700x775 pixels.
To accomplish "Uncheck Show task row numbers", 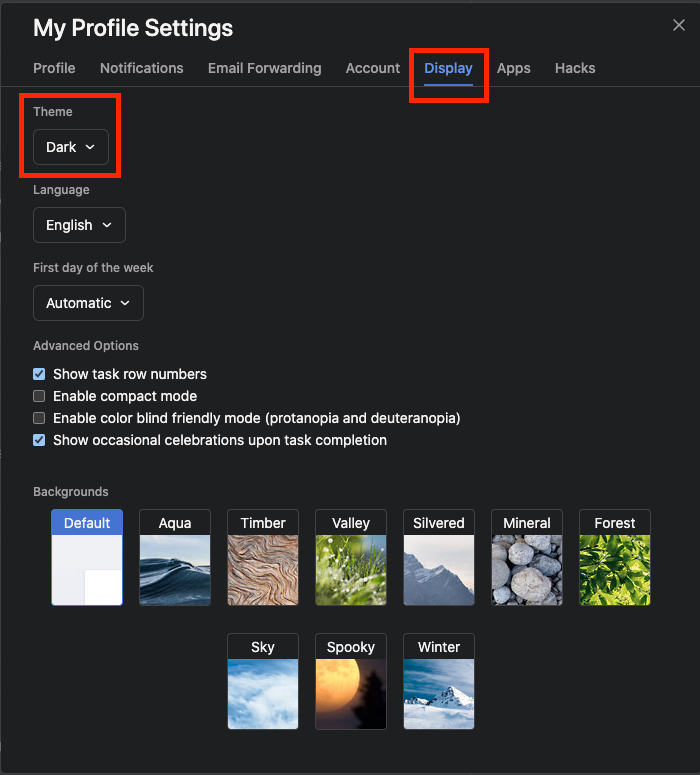I will (39, 374).
